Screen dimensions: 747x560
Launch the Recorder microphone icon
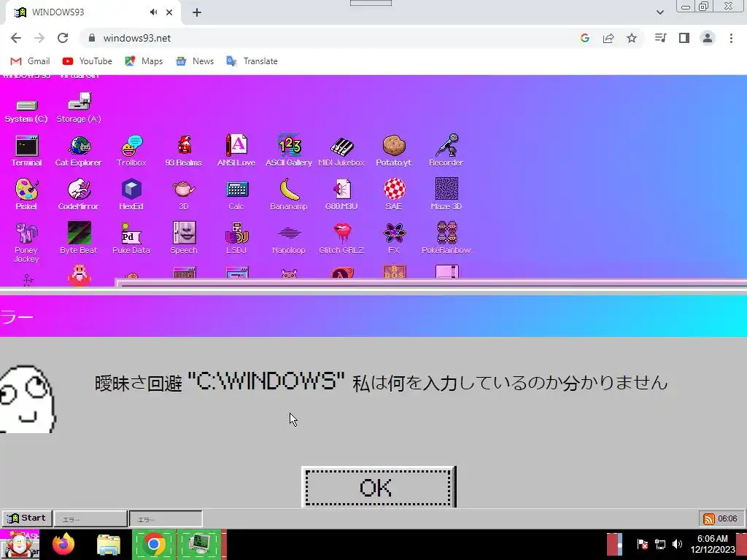pos(446,151)
